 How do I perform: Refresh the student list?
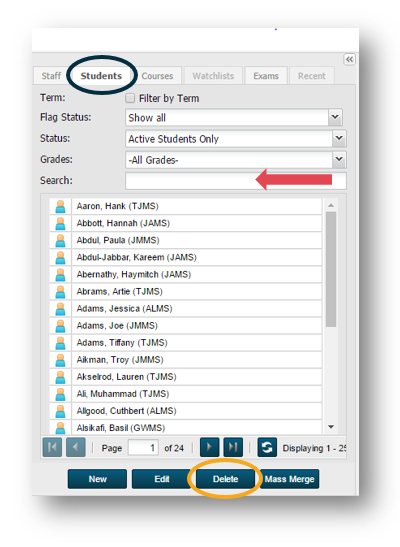[x=267, y=447]
